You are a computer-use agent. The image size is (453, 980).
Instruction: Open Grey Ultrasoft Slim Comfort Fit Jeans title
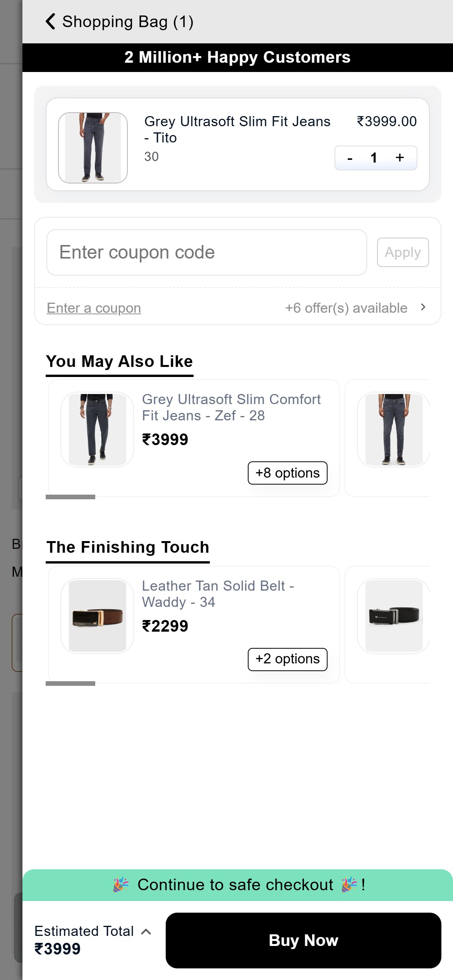(231, 408)
